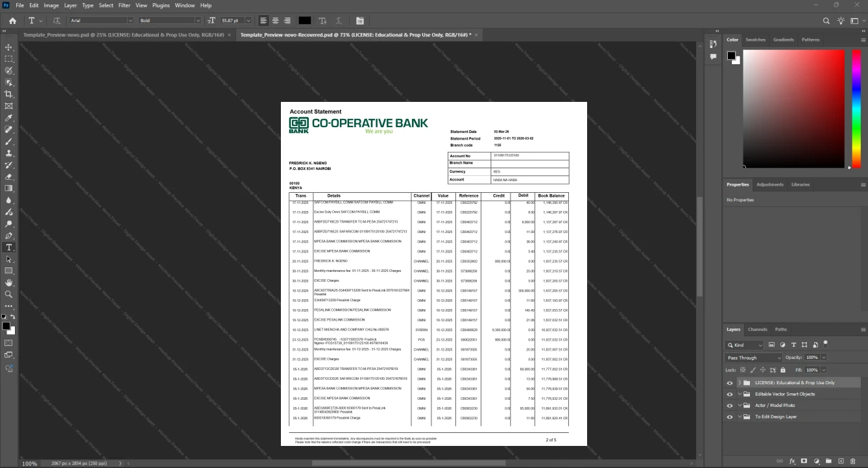The image size is (868, 468).
Task: Left align the text
Action: (x=263, y=21)
